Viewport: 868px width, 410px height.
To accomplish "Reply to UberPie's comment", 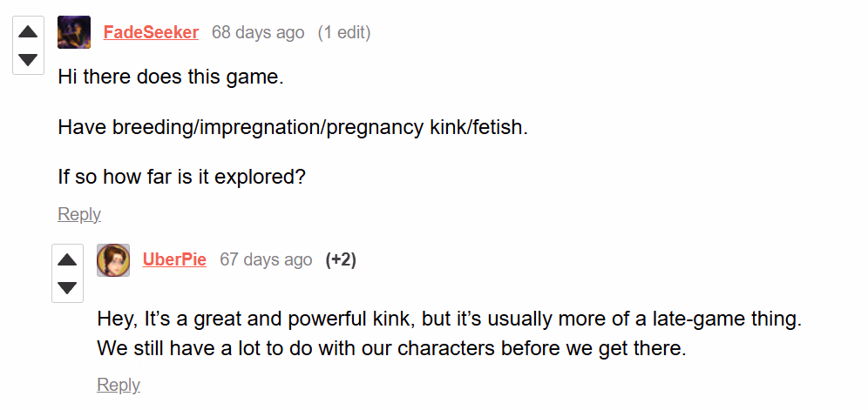I will pyautogui.click(x=119, y=385).
